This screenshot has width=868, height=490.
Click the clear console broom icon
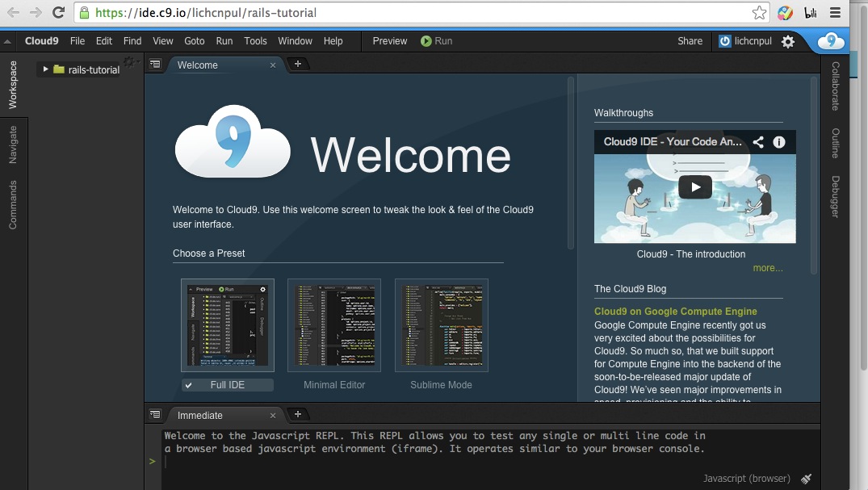[806, 479]
